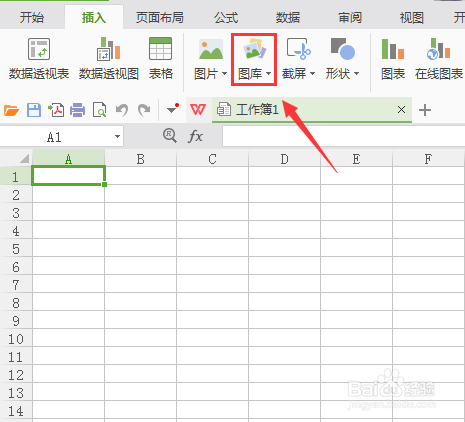Open the 页面布局 tab
The width and height of the screenshot is (465, 422).
160,17
